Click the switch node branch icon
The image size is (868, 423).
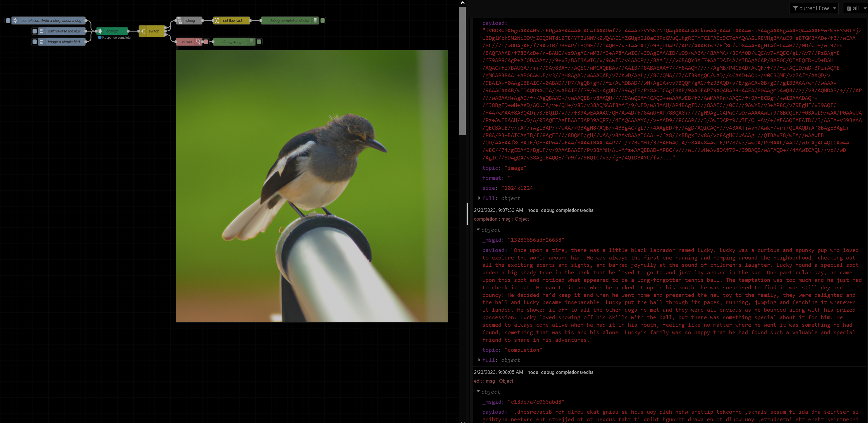[143, 31]
